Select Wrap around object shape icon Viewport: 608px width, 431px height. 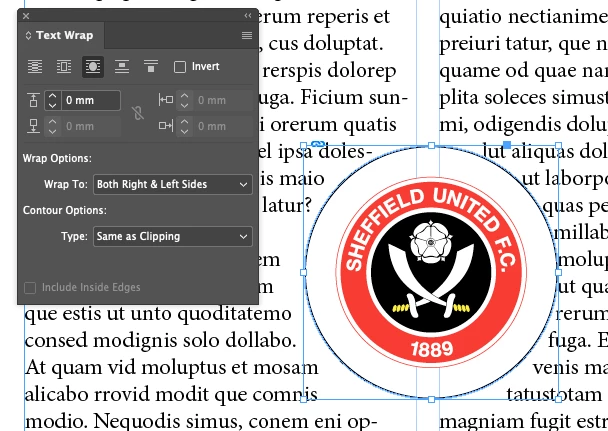[x=93, y=67]
